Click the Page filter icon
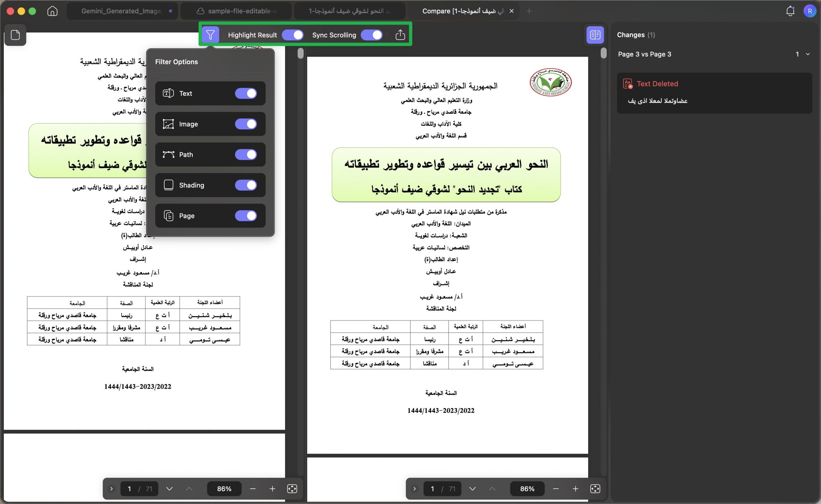The width and height of the screenshot is (821, 504). point(168,216)
